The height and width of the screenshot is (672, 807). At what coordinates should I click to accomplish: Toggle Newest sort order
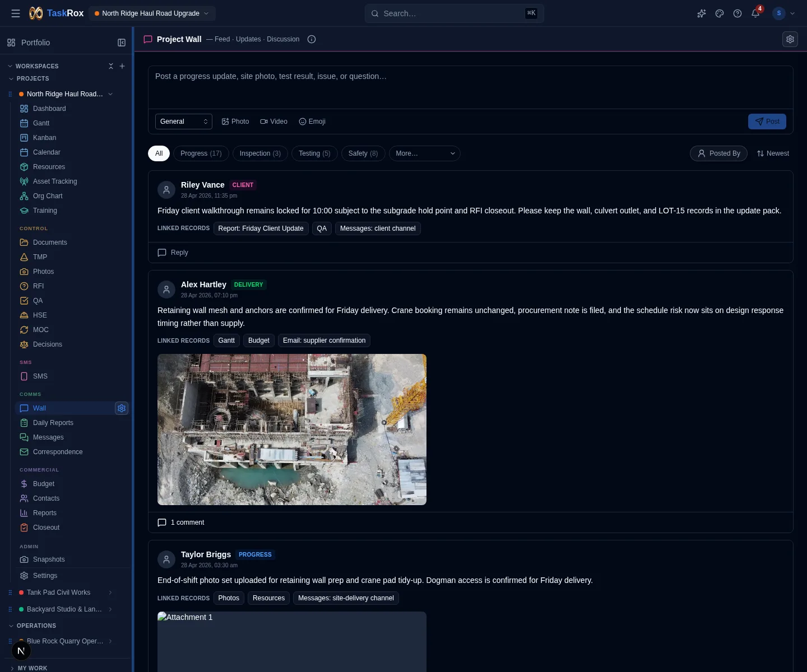pyautogui.click(x=773, y=153)
